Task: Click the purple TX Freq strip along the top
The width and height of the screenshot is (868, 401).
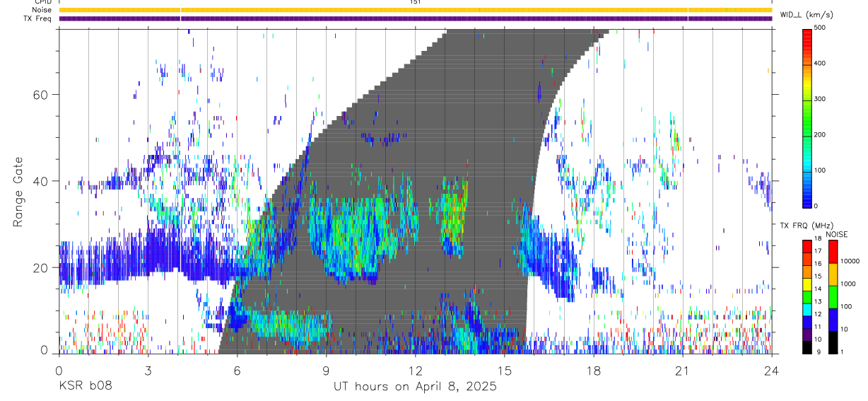Action: pos(416,18)
